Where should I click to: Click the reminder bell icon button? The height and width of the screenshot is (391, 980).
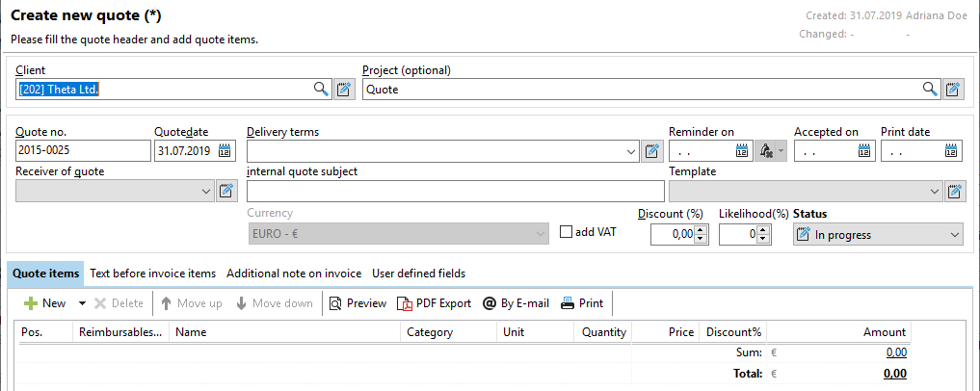766,150
